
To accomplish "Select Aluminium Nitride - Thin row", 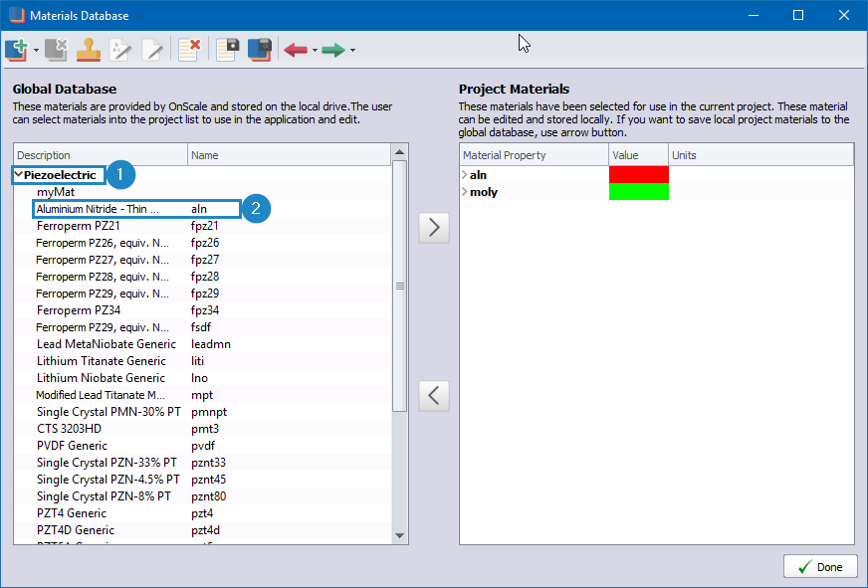I will coord(203,209).
